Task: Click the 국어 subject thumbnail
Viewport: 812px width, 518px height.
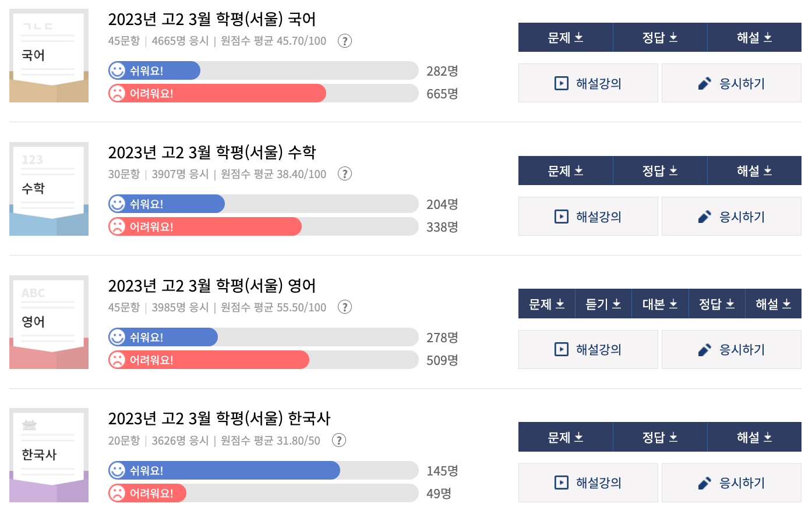Action: click(49, 55)
